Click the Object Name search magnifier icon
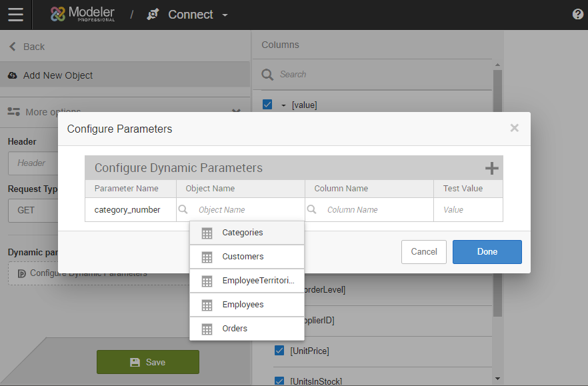 183,209
